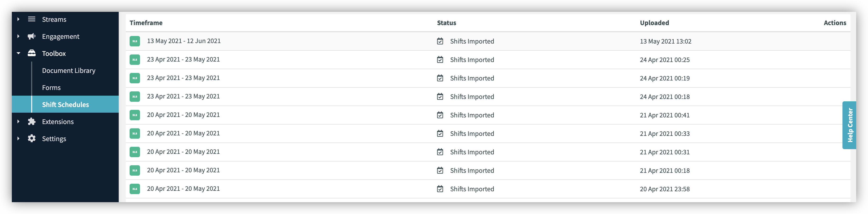Click the XLS icon on the 21 Apr 00:41 row
This screenshot has width=868, height=214.
[x=135, y=115]
